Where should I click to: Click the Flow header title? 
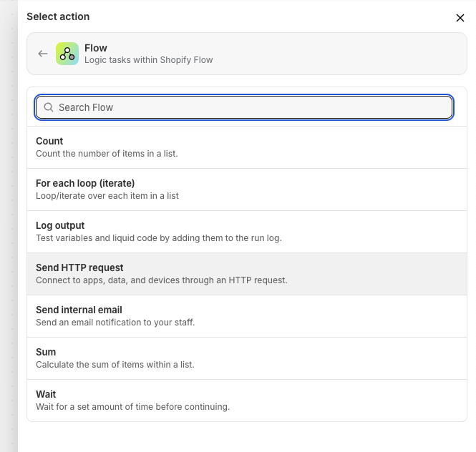click(x=96, y=48)
